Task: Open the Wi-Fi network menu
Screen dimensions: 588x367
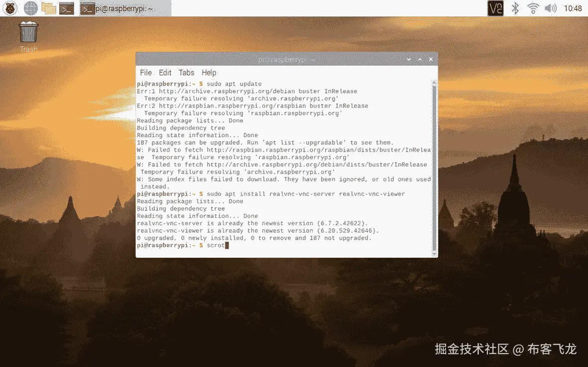Action: pyautogui.click(x=533, y=8)
